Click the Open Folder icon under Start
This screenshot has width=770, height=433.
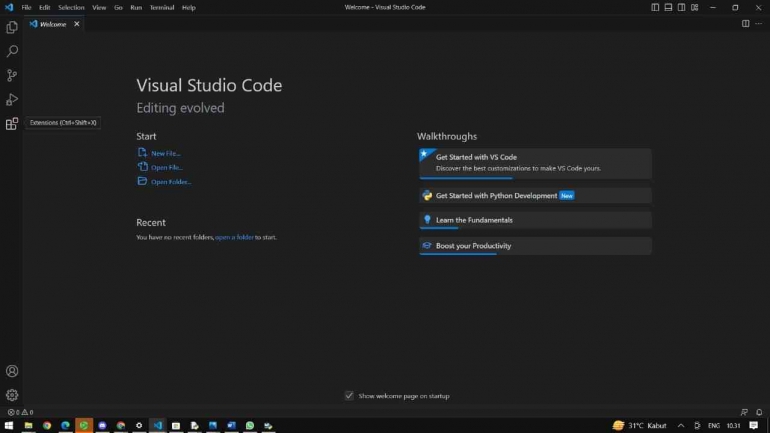pos(142,181)
